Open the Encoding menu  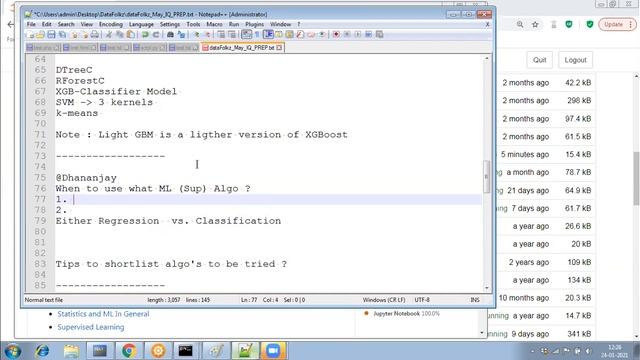tap(111, 24)
